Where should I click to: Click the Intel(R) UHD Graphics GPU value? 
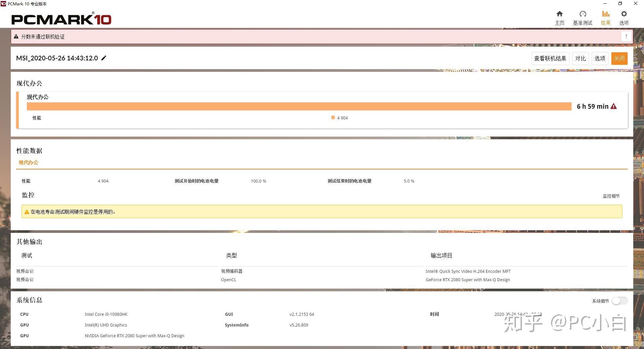tap(106, 325)
